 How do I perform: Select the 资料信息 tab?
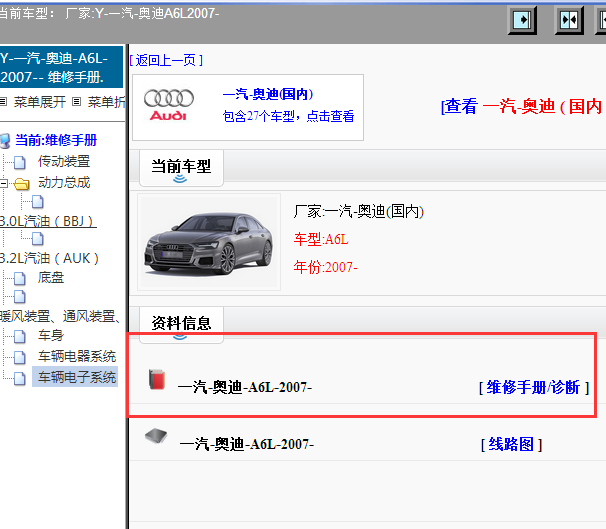click(181, 323)
